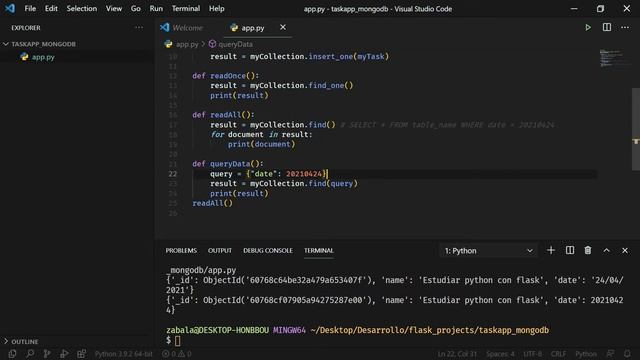Image resolution: width=640 pixels, height=360 pixels.
Task: Maximize the panel with up chevron
Action: [x=607, y=250]
